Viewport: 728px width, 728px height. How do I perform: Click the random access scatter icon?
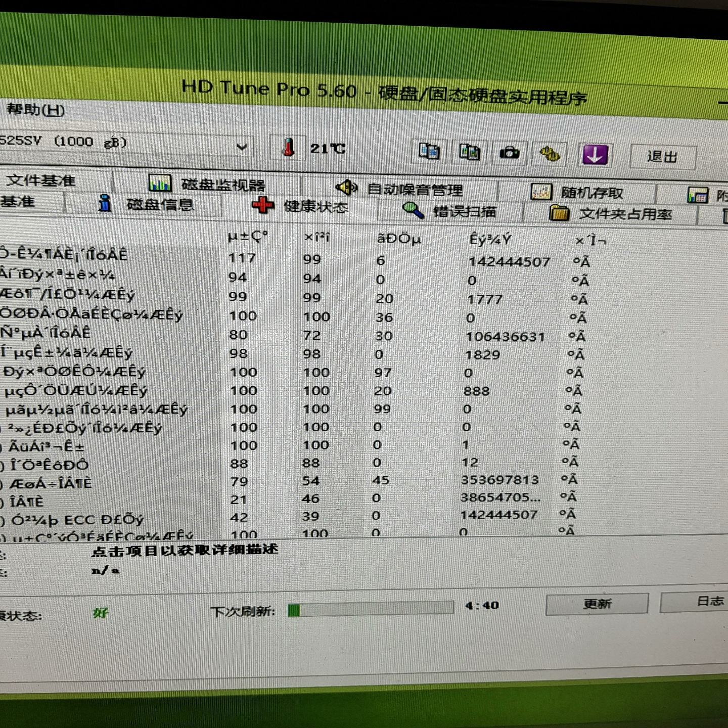click(541, 192)
